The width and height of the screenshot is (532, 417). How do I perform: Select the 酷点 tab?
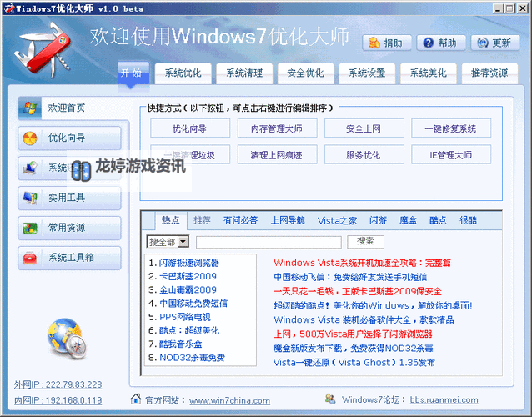point(438,220)
